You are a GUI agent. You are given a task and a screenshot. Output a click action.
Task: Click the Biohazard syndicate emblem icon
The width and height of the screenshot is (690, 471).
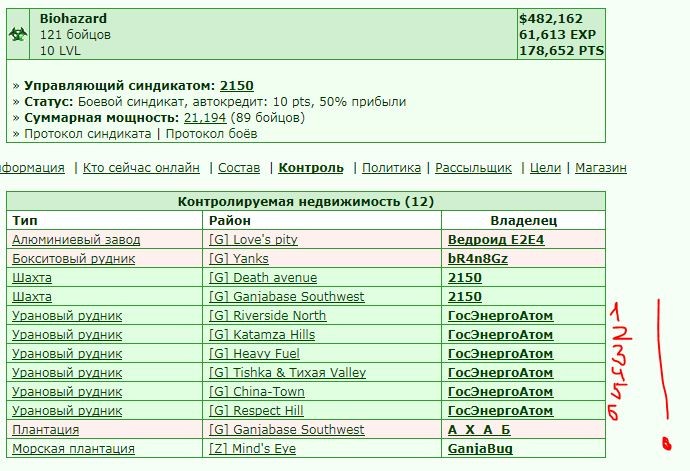18,34
